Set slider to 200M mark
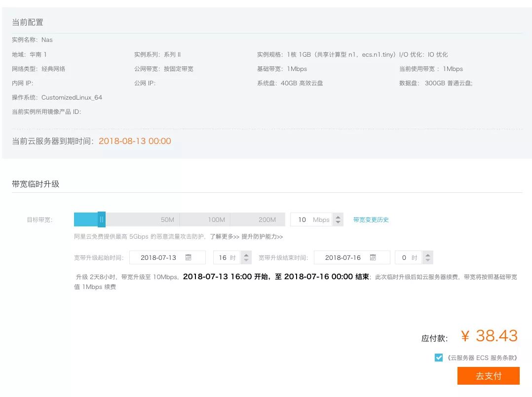The height and width of the screenshot is (397, 532). click(x=267, y=219)
